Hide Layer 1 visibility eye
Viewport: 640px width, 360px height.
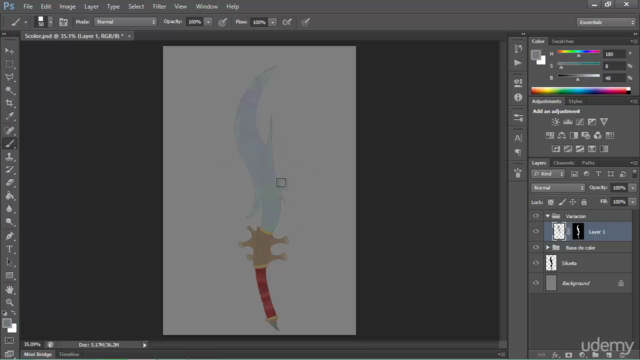[536, 231]
